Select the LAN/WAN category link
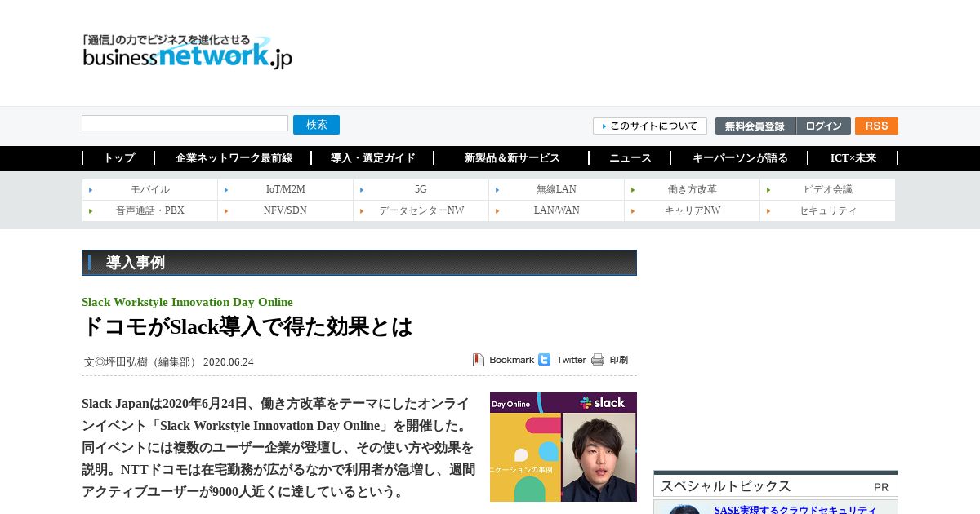The width and height of the screenshot is (980, 514). (556, 210)
